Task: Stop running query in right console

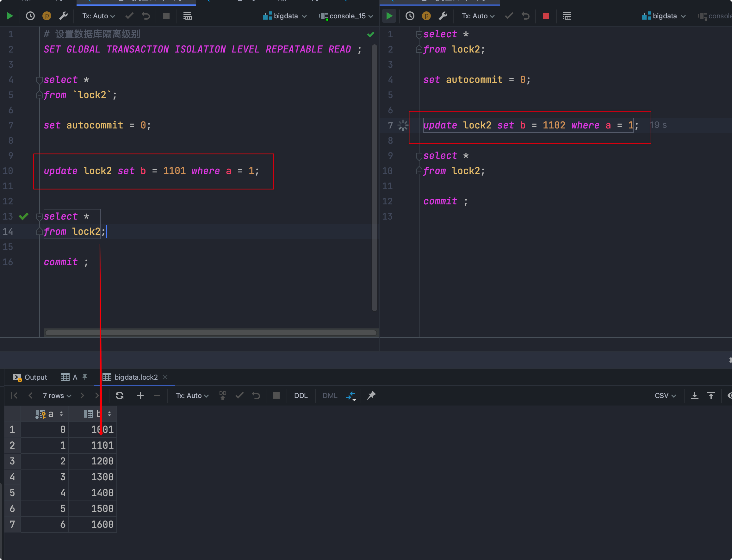Action: pyautogui.click(x=546, y=16)
